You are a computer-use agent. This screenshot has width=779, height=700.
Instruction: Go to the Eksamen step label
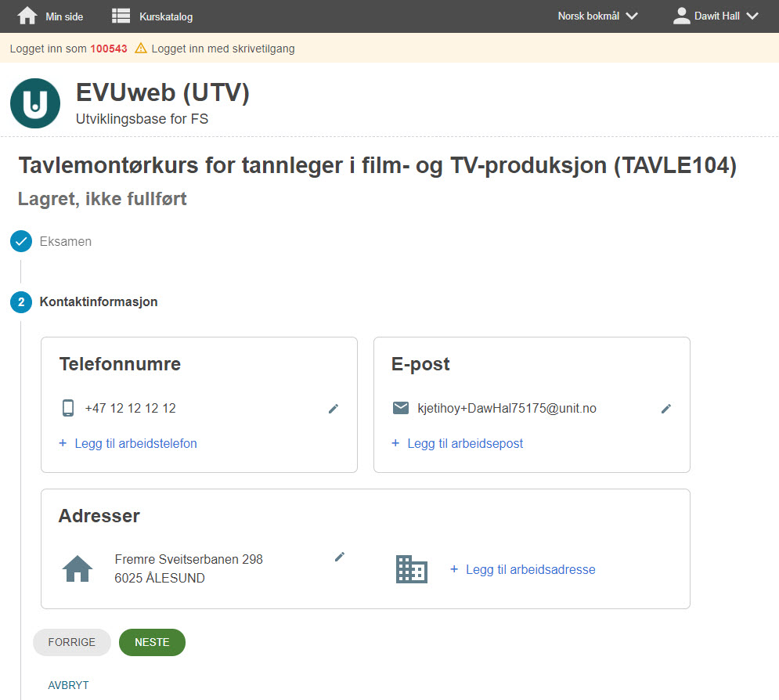click(x=66, y=241)
